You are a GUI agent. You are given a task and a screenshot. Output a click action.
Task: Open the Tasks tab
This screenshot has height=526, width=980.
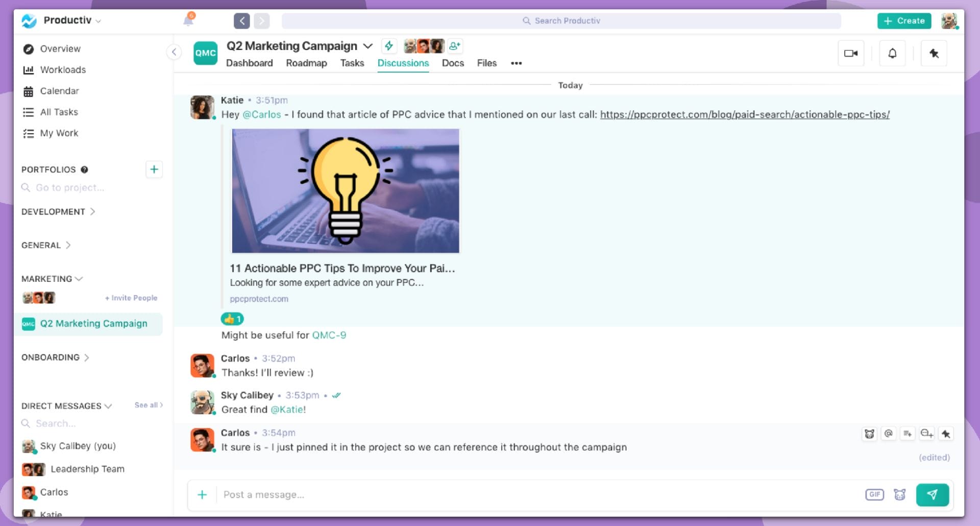(x=352, y=63)
